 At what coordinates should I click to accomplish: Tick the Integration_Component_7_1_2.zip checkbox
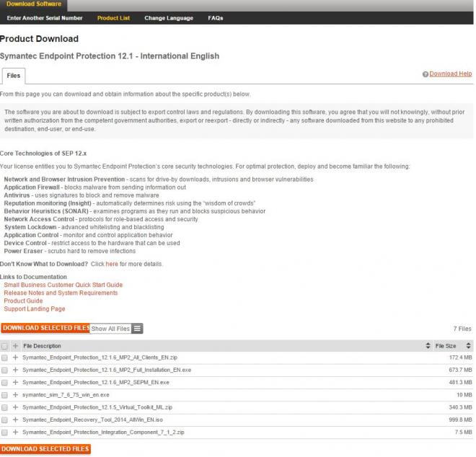pos(4,432)
